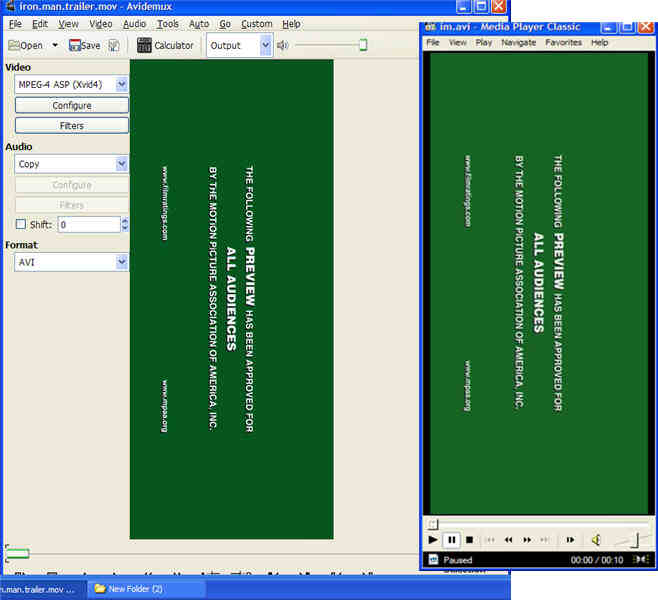Open the Avidemux View menu
This screenshot has height=608, width=658.
tap(68, 24)
